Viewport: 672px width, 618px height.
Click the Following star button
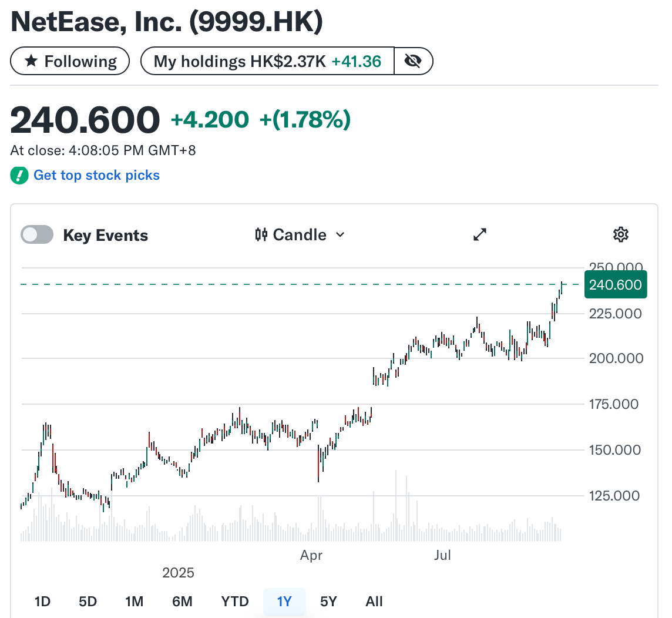(x=70, y=61)
